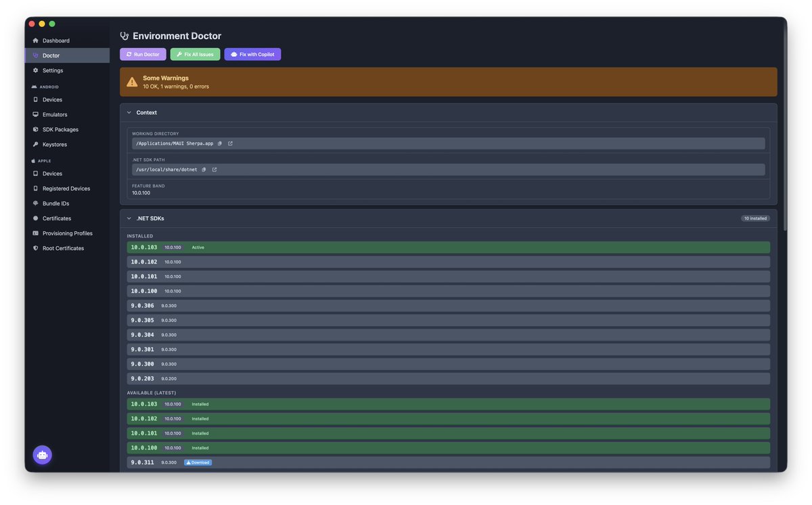Collapse the Context section chevron

tap(129, 113)
